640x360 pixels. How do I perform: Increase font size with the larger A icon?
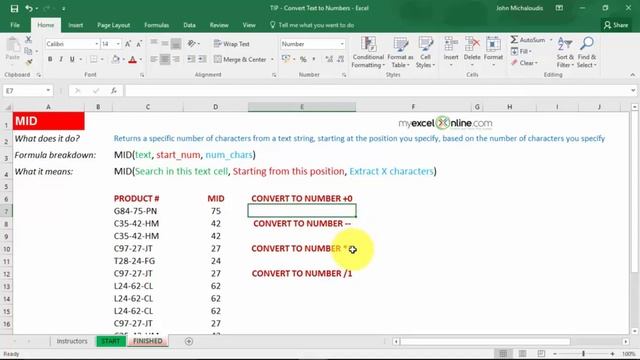click(128, 44)
